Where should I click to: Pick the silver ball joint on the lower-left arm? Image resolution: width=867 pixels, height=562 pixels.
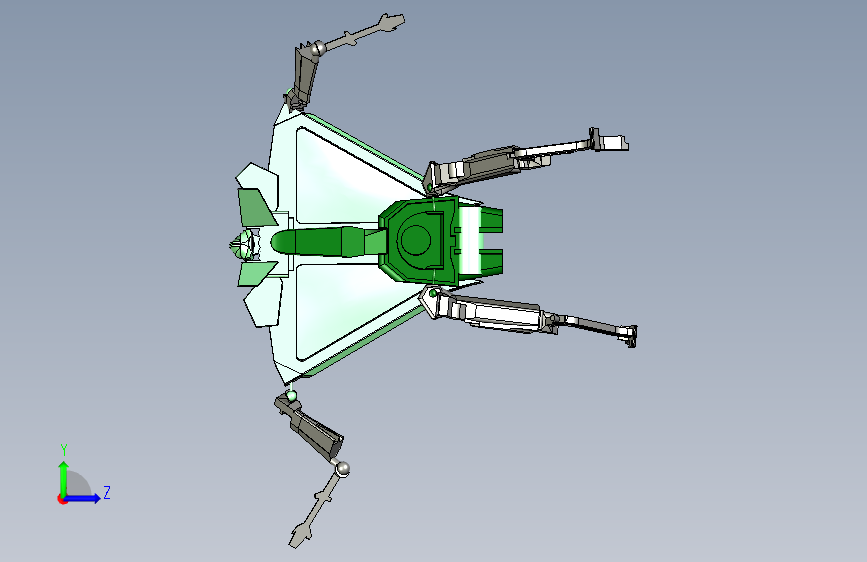tap(343, 469)
